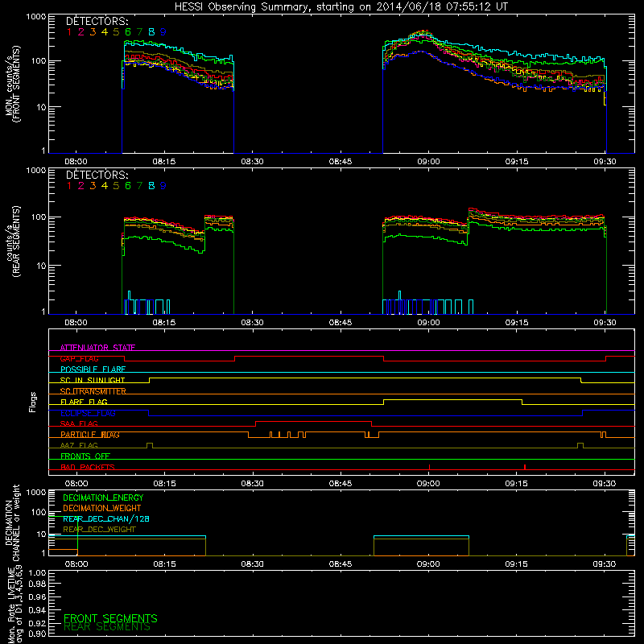Choose detector 6 in the rear segments legend
The width and height of the screenshot is (644, 644).
point(128,186)
